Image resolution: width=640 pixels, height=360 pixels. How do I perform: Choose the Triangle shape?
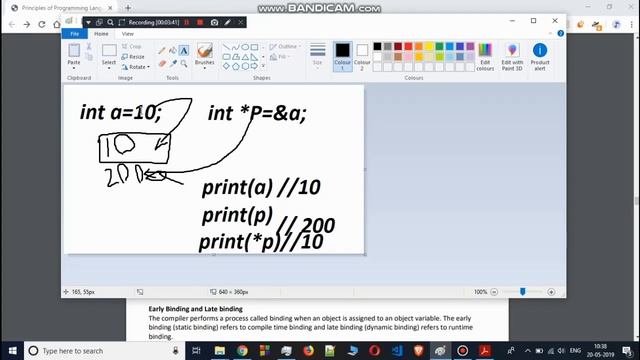(x=245, y=57)
